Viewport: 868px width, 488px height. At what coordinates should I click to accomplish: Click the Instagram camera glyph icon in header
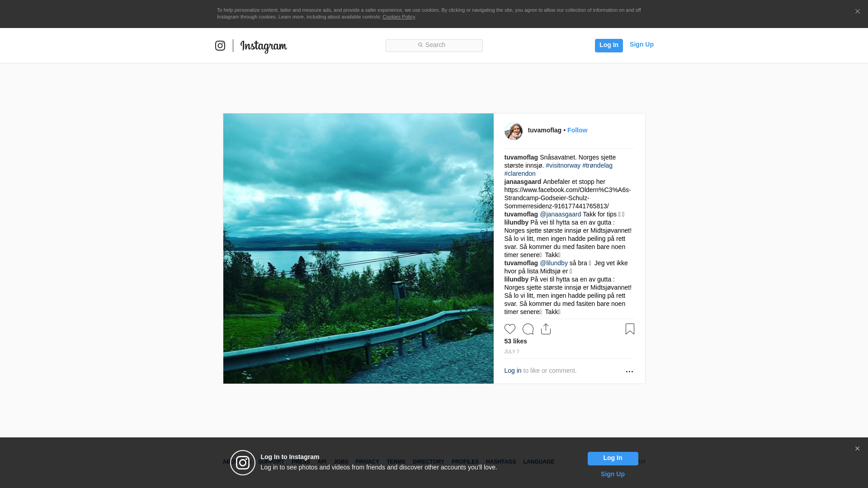[x=220, y=46]
